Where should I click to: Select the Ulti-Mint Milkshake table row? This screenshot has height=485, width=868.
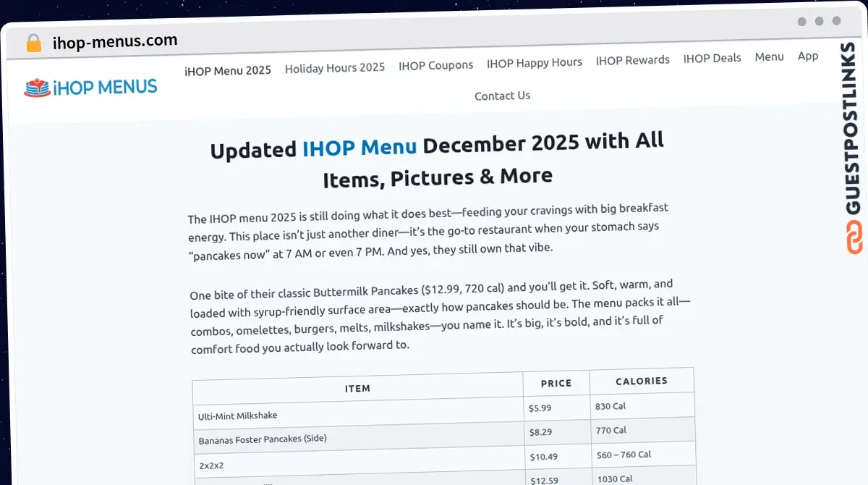pos(239,416)
